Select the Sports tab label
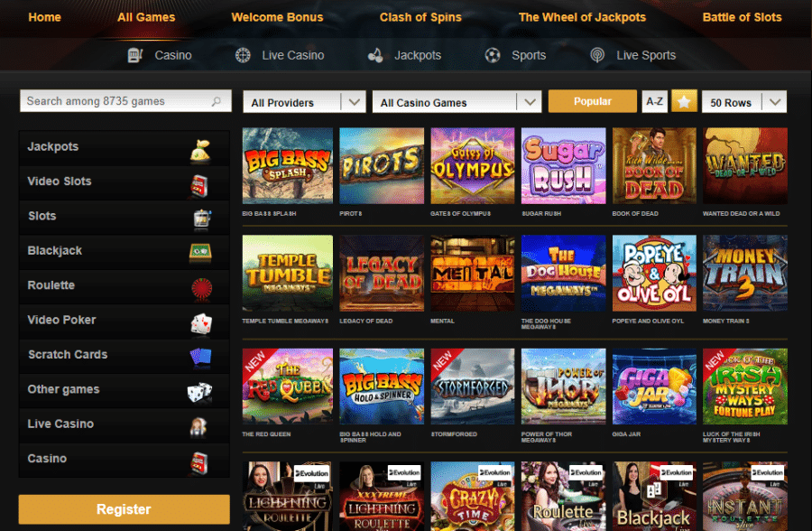The image size is (812, 531). point(529,55)
